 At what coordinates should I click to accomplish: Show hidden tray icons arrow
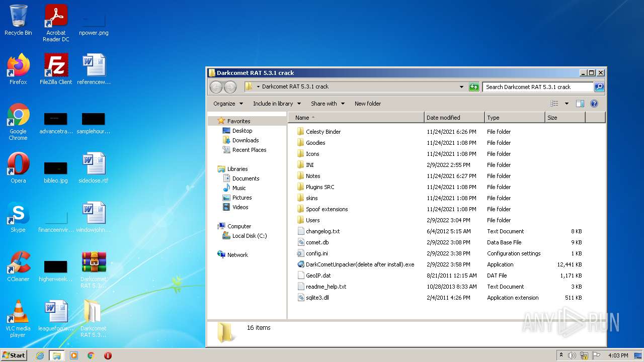[561, 355]
